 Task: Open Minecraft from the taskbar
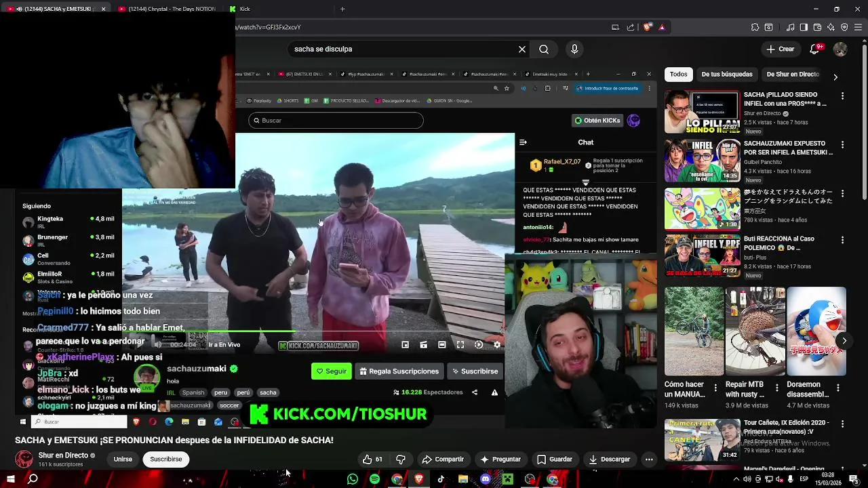click(507, 479)
